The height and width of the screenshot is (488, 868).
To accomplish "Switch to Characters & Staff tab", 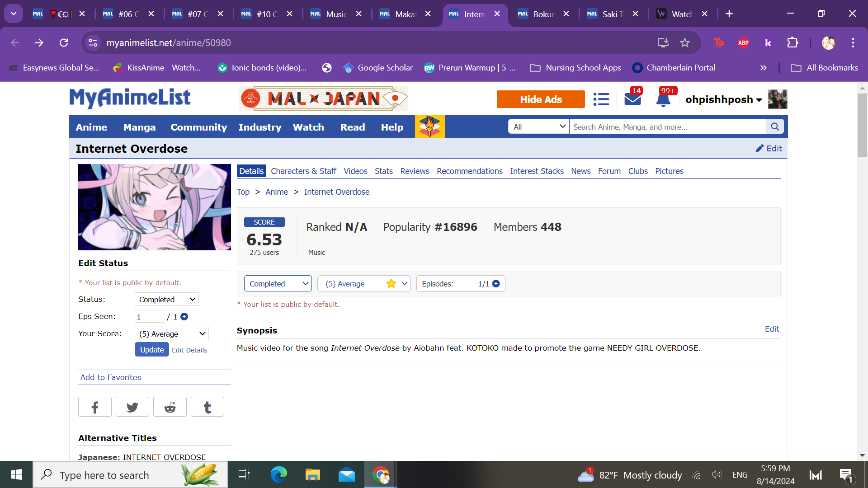I will tap(303, 171).
